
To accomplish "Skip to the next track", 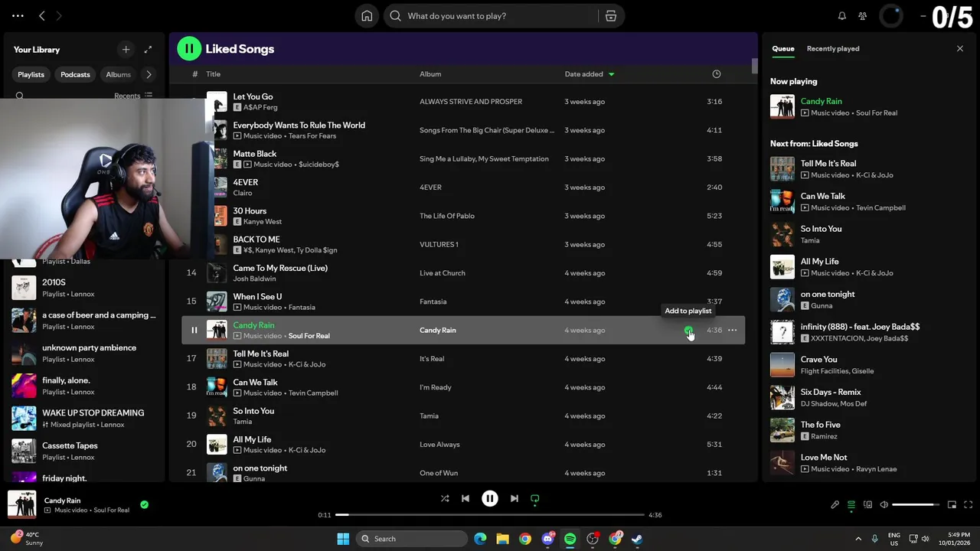I will click(x=514, y=498).
